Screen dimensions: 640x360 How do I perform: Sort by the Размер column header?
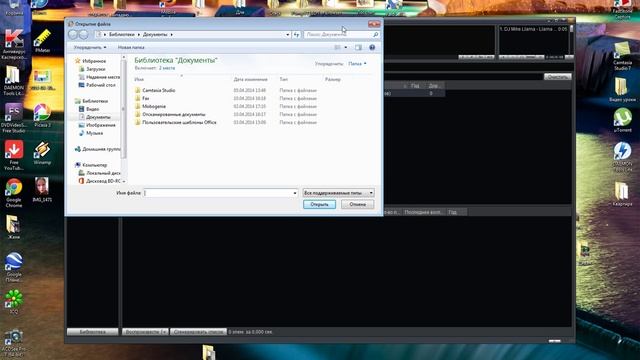[333, 80]
